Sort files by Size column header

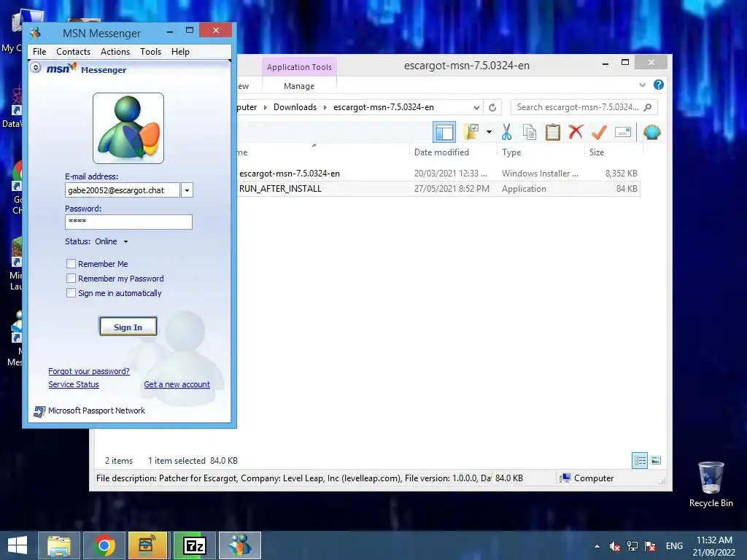click(597, 152)
